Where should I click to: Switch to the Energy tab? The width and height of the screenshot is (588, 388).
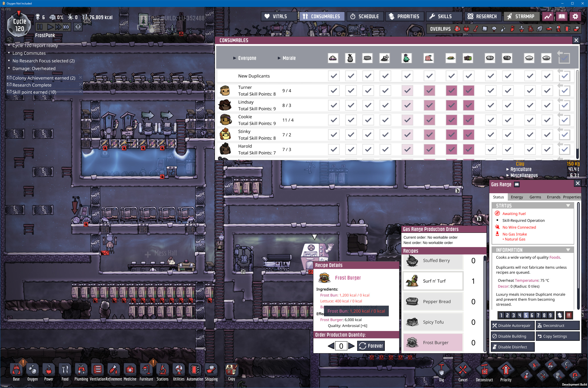516,197
